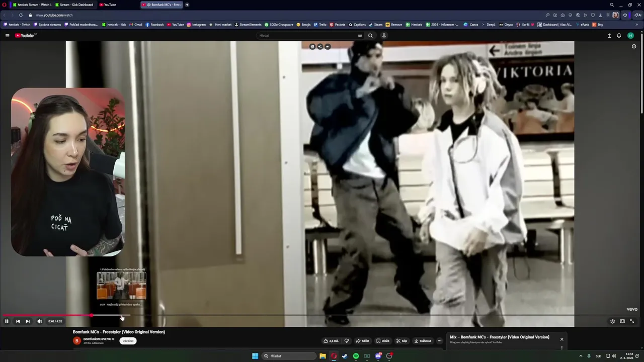
Task: Open File Explorer from the taskbar
Action: pos(323,356)
